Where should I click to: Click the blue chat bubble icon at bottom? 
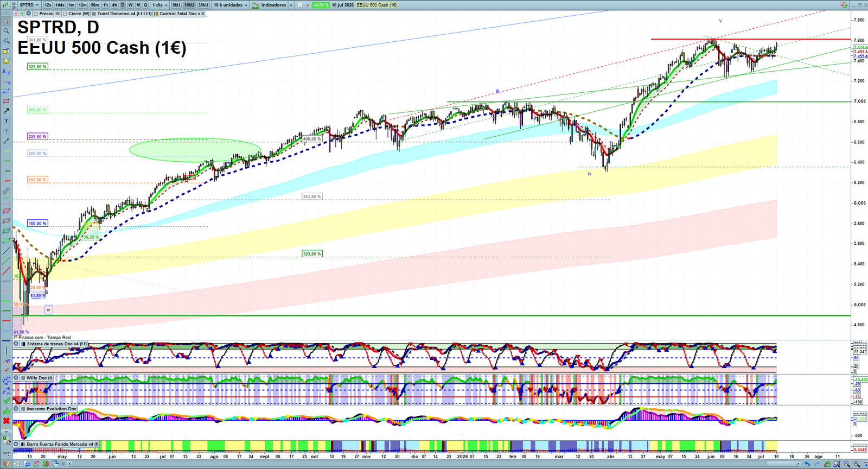(27, 464)
